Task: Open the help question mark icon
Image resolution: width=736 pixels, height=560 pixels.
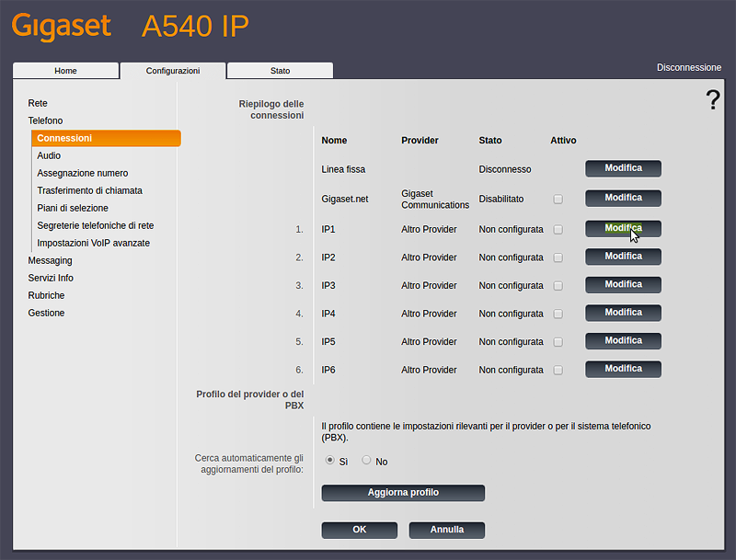Action: (x=713, y=100)
